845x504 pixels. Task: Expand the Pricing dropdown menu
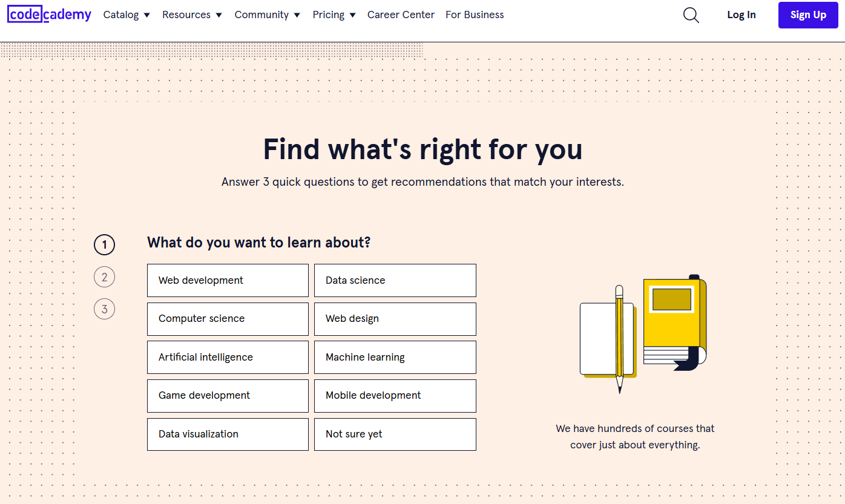pyautogui.click(x=334, y=15)
